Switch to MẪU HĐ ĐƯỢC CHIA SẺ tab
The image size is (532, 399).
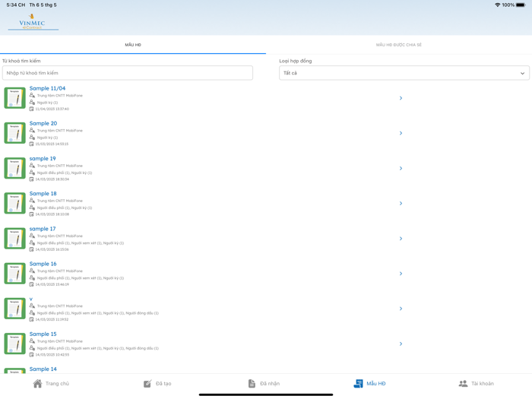399,45
